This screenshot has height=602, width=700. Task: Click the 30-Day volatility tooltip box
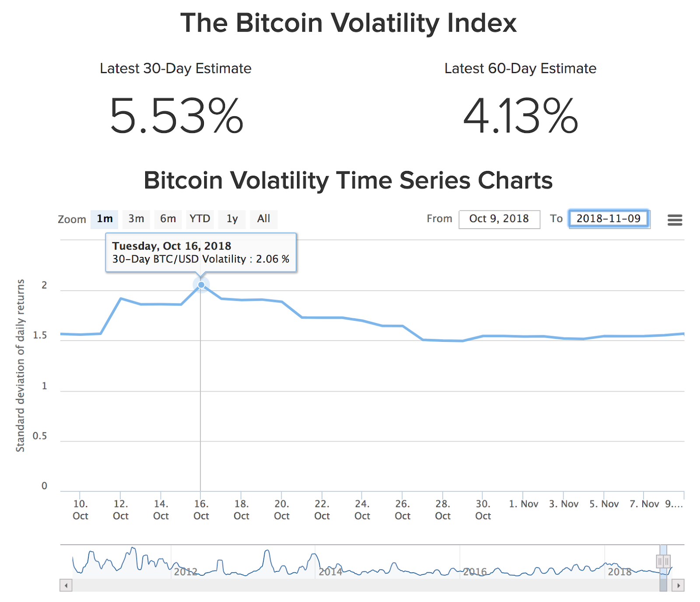[201, 253]
